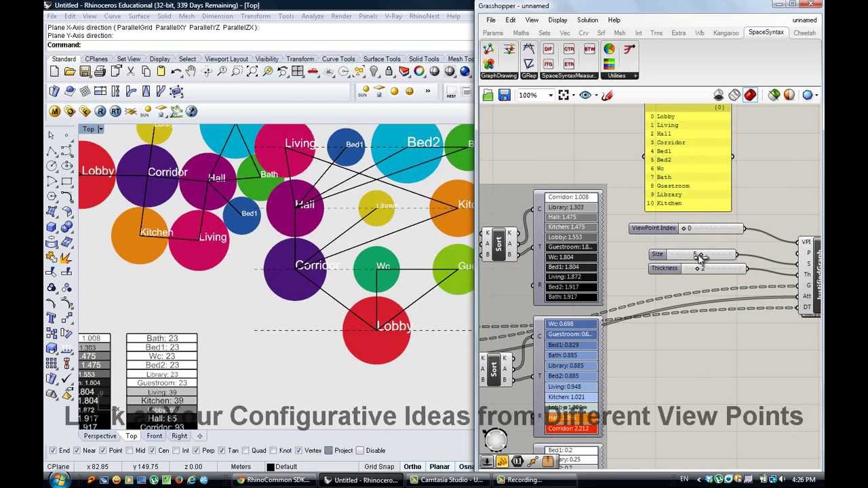Image resolution: width=868 pixels, height=488 pixels.
Task: Open the Top viewport title dropdown arrow
Action: click(100, 129)
